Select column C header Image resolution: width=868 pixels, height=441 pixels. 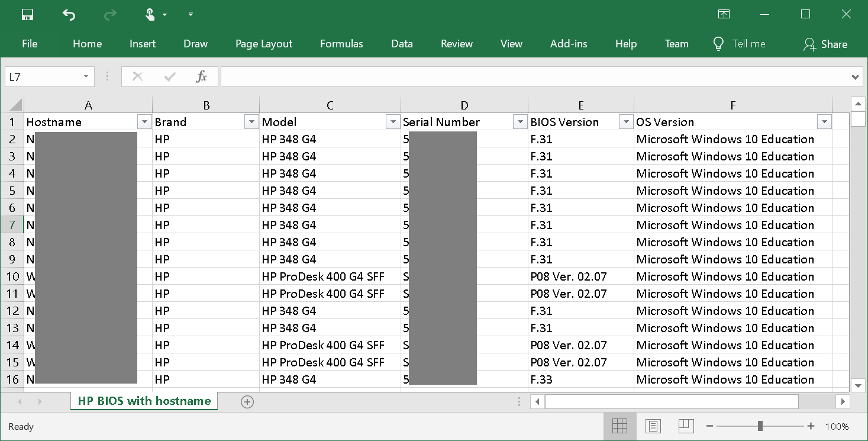pos(330,105)
